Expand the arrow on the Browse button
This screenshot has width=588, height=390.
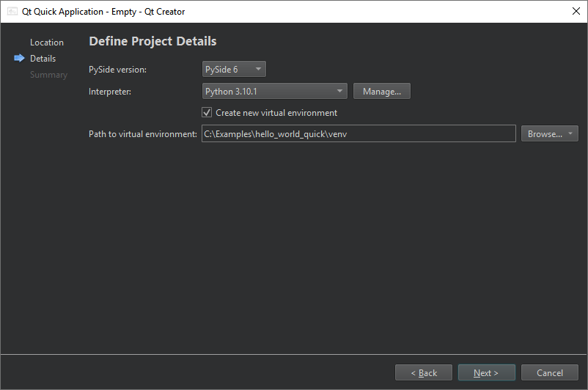pos(571,134)
